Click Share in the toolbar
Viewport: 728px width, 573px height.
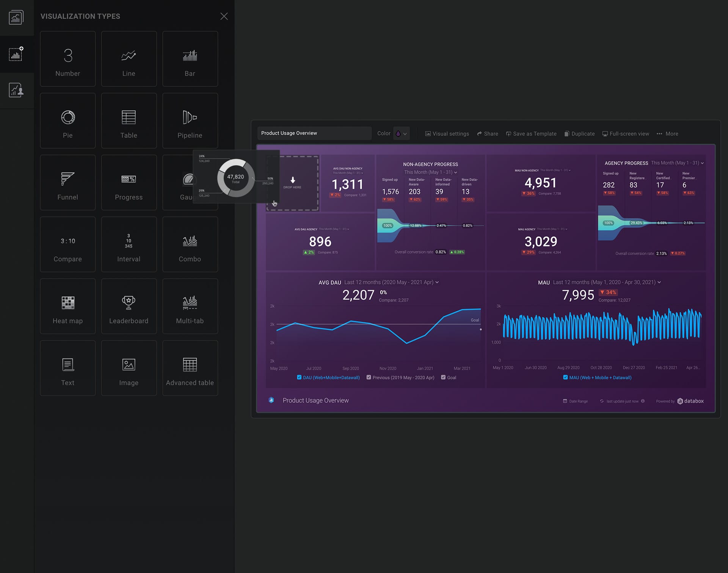pyautogui.click(x=488, y=134)
